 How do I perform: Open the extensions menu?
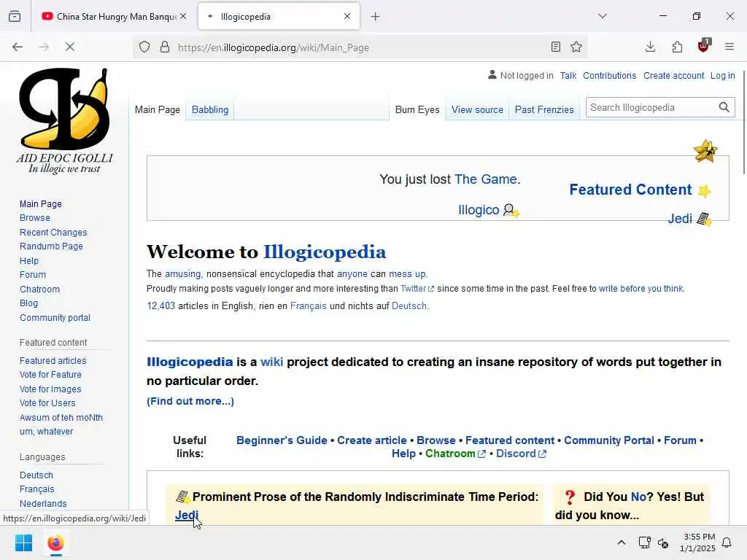pyautogui.click(x=677, y=47)
